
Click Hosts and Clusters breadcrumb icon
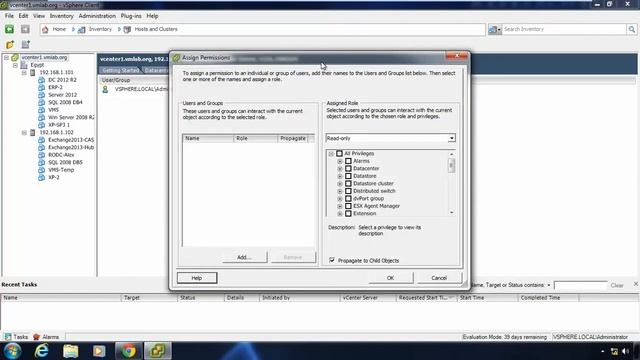click(127, 29)
